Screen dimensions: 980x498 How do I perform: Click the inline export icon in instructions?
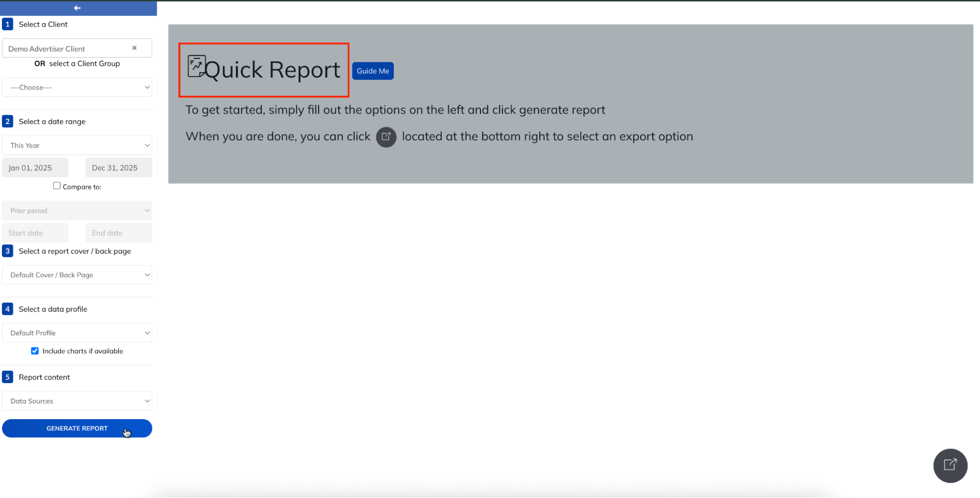pyautogui.click(x=386, y=137)
